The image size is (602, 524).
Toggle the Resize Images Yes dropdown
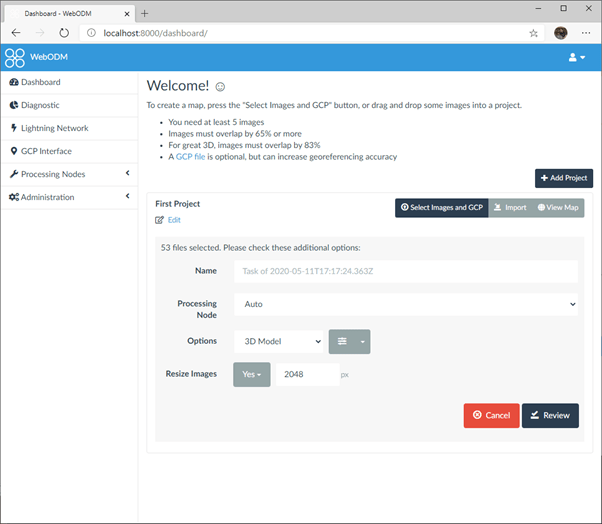coord(251,374)
